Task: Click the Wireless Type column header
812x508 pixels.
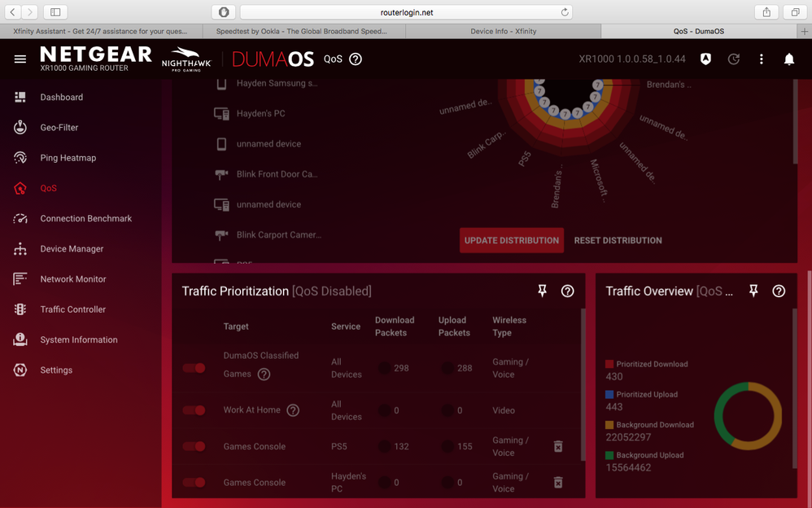Action: [x=509, y=326]
